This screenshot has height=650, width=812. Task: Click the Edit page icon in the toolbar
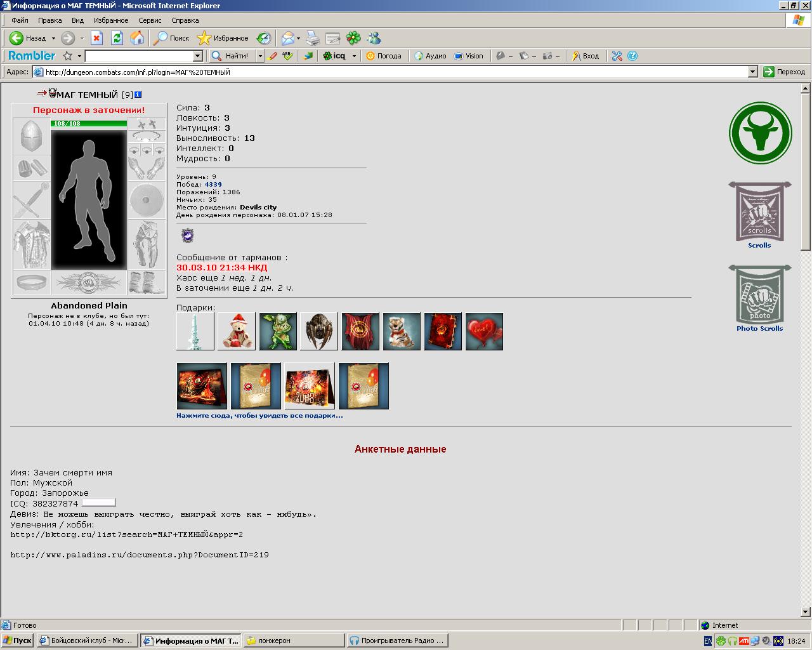click(333, 38)
